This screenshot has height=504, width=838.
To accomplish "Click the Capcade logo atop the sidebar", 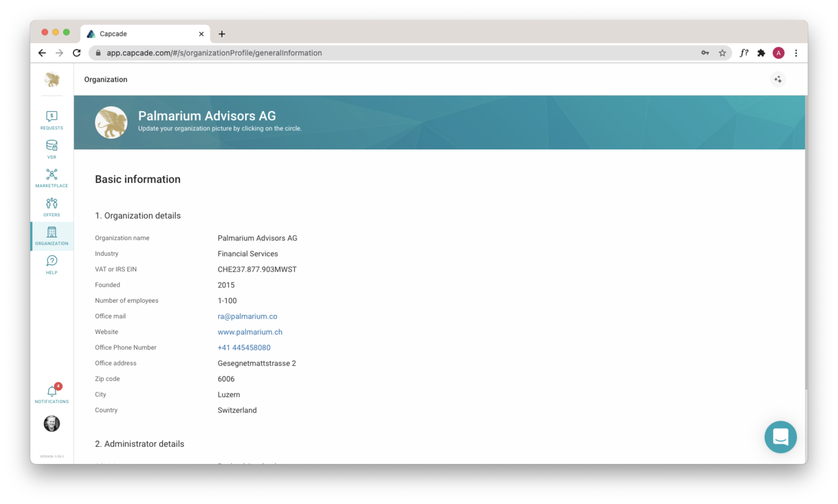I will (x=52, y=80).
